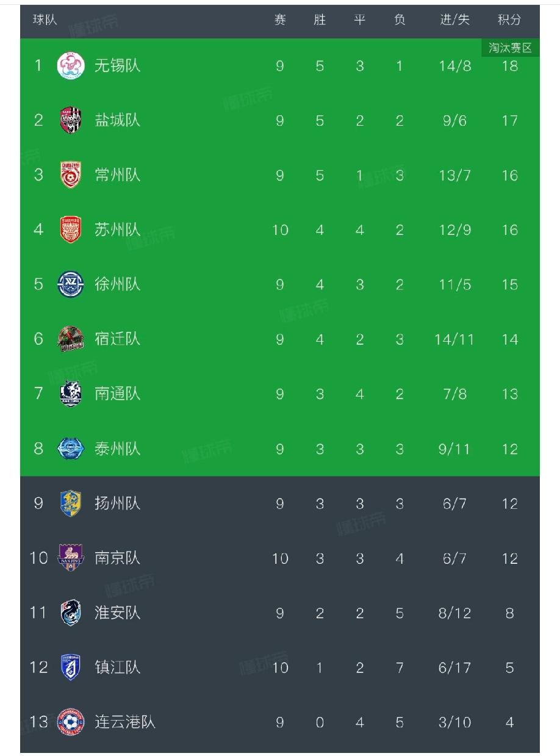Click the 淘汰赛区 label tag
Screen dimensions: 560x756
(x=511, y=48)
